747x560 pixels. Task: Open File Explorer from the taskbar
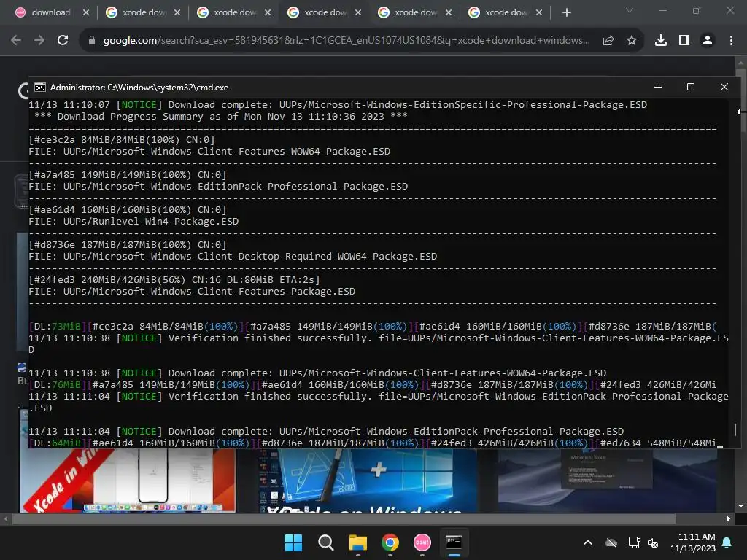[x=357, y=542]
